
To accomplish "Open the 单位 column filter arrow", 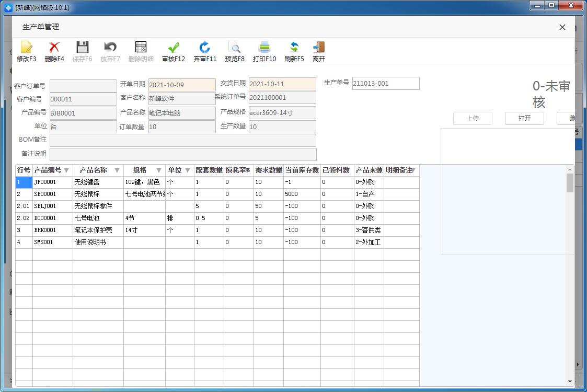I will (x=188, y=170).
